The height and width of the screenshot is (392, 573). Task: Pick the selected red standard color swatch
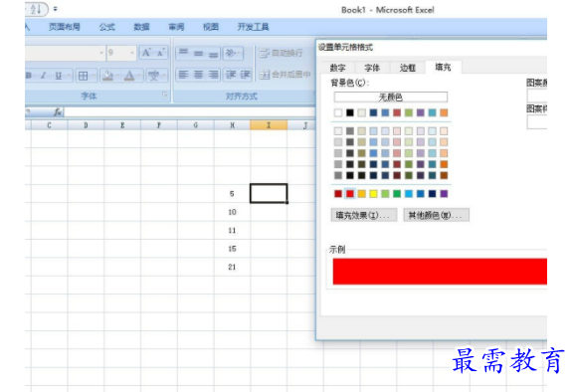(x=350, y=194)
